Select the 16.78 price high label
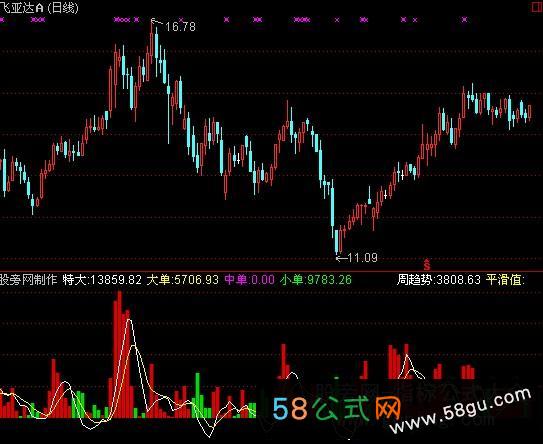 180,26
